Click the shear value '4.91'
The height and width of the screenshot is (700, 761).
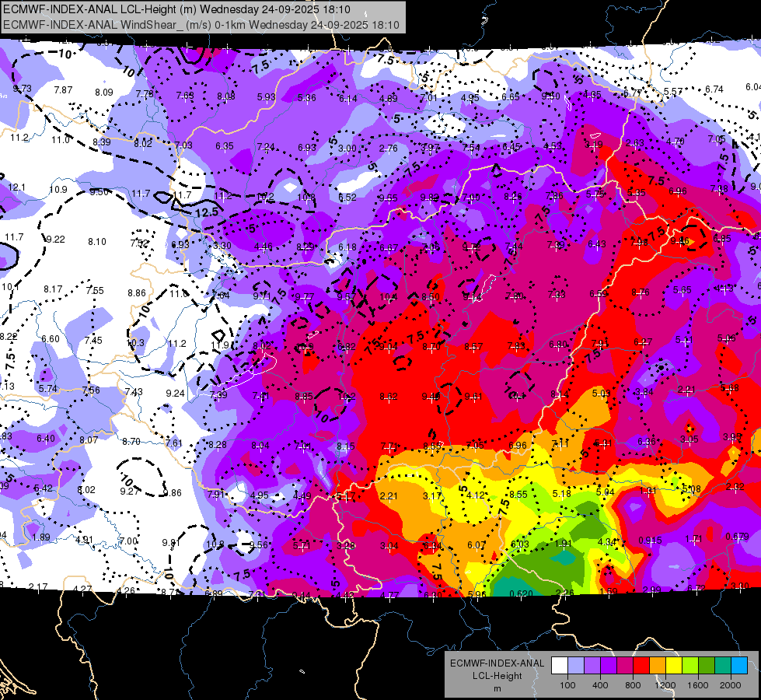[84, 539]
